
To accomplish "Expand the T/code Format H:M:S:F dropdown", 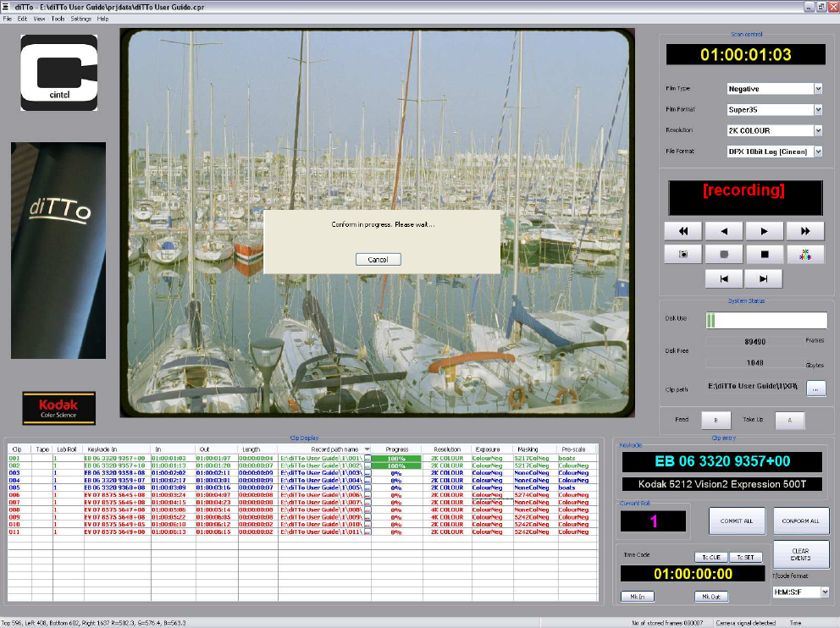I will [823, 592].
